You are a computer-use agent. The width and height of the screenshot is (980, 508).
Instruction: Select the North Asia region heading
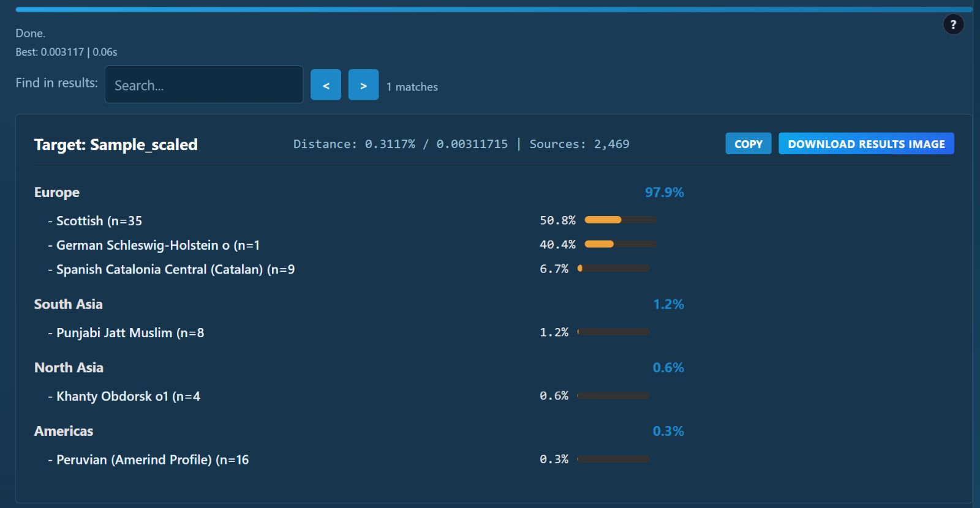tap(69, 368)
